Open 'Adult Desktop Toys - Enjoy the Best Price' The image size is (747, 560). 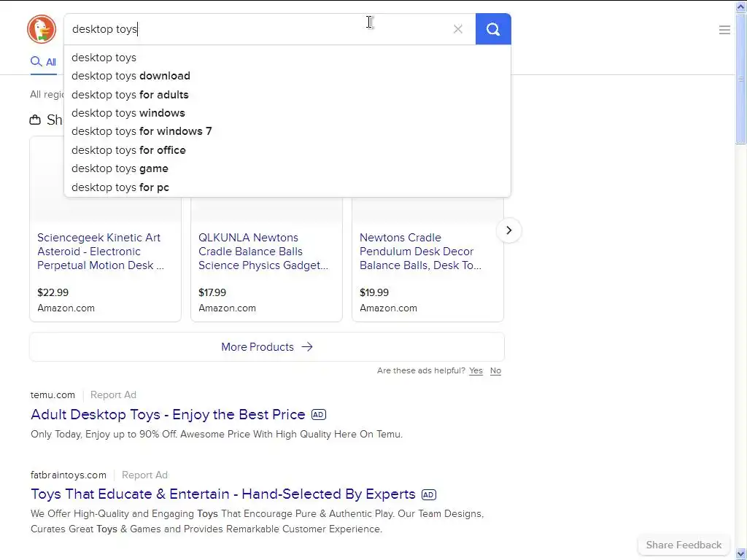(168, 414)
